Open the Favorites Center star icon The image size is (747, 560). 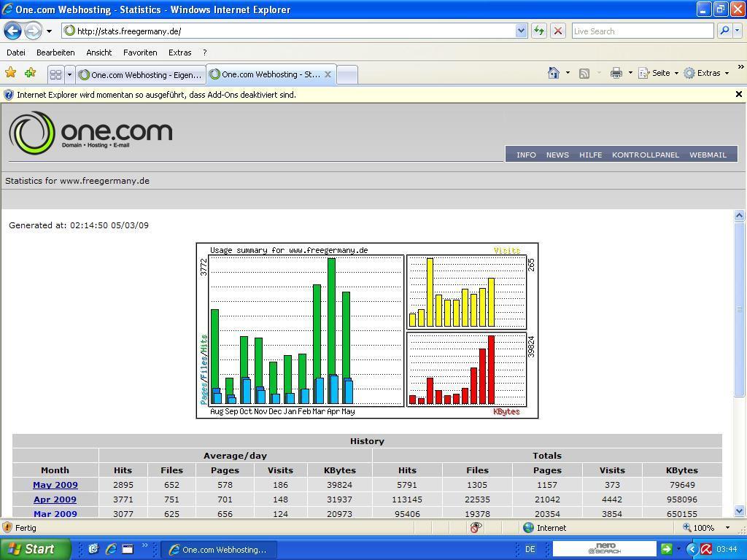click(10, 73)
